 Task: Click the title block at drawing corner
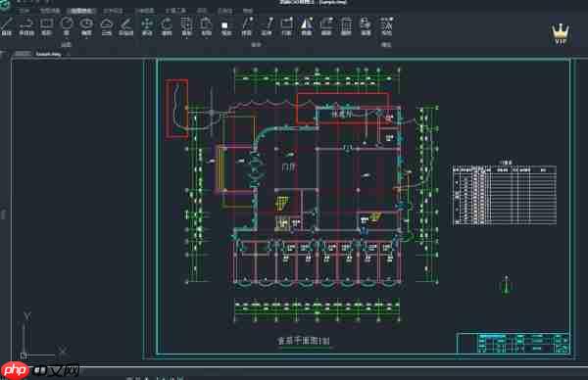(514, 343)
